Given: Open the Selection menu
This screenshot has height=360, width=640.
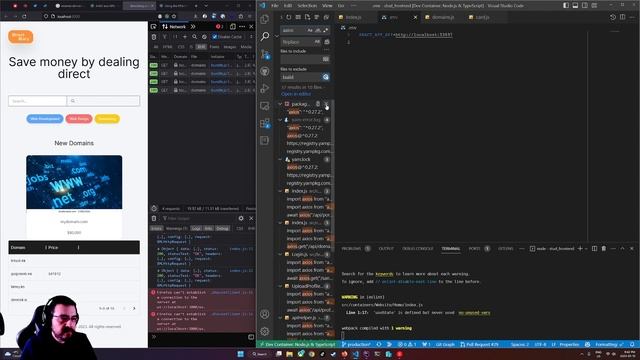Looking at the screenshot, I should click(x=307, y=6).
